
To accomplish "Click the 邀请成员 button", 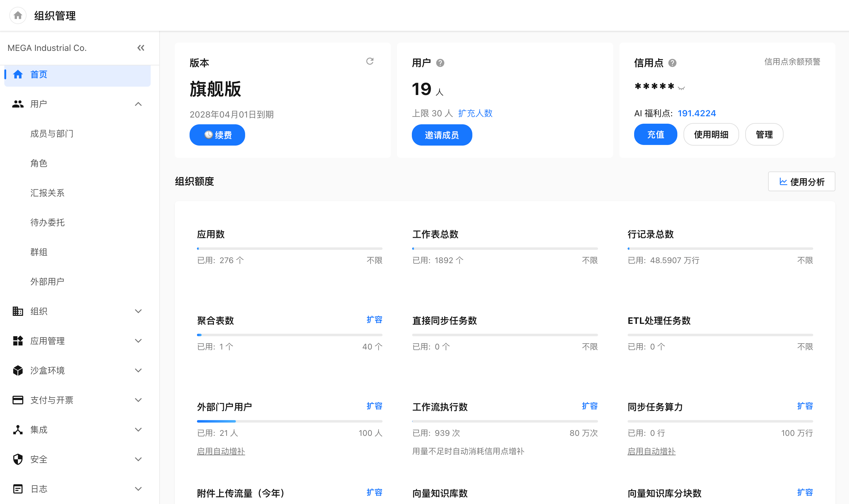I will [x=442, y=135].
